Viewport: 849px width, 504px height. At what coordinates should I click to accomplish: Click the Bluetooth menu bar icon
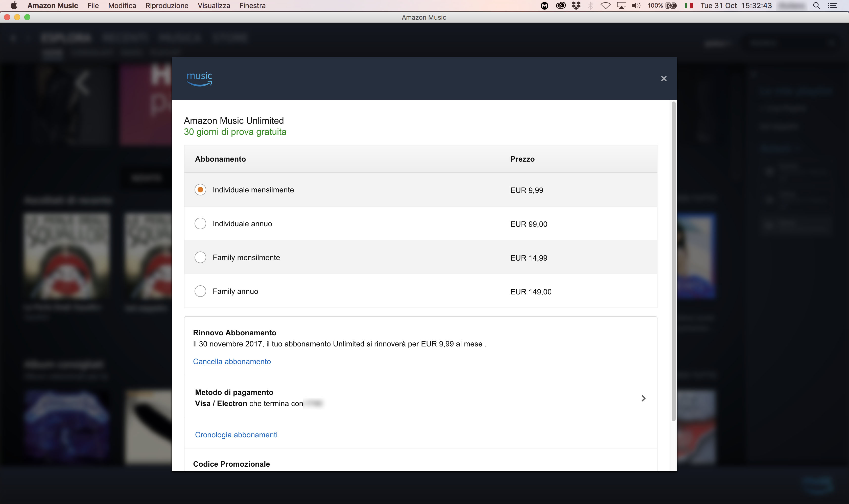[591, 6]
